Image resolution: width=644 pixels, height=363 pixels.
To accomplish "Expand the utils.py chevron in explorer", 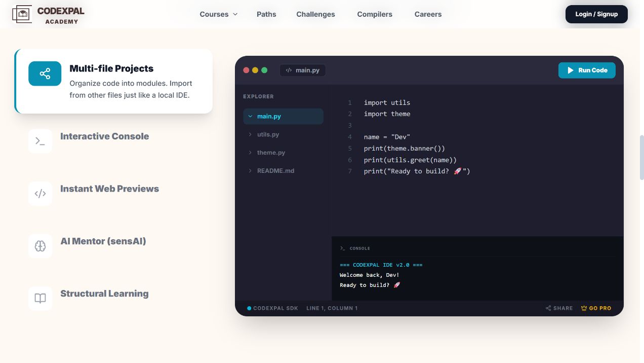I will [x=250, y=134].
